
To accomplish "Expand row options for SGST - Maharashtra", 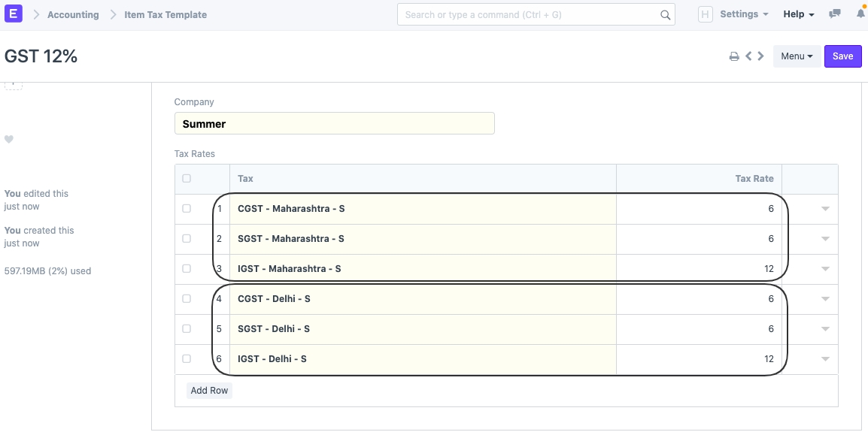I will pyautogui.click(x=825, y=239).
